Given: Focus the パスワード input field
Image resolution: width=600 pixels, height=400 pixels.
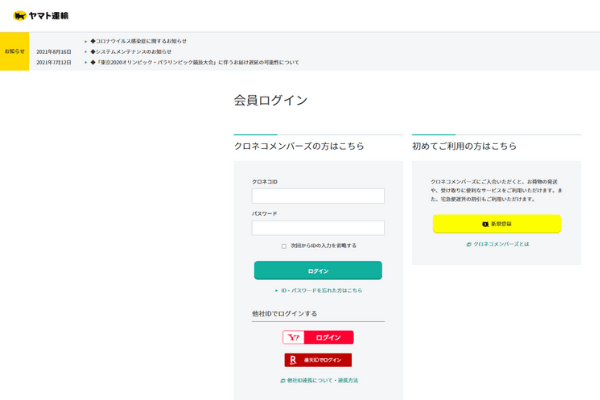Looking at the screenshot, I should pos(318,228).
